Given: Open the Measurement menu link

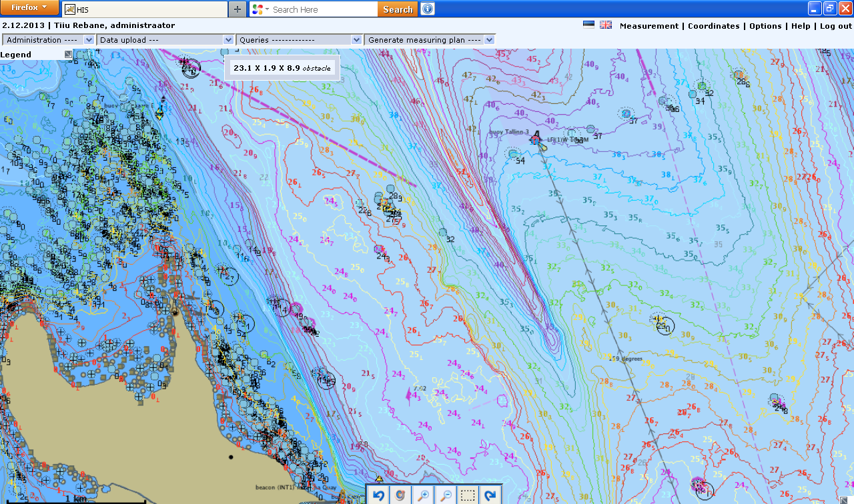Looking at the screenshot, I should tap(649, 26).
